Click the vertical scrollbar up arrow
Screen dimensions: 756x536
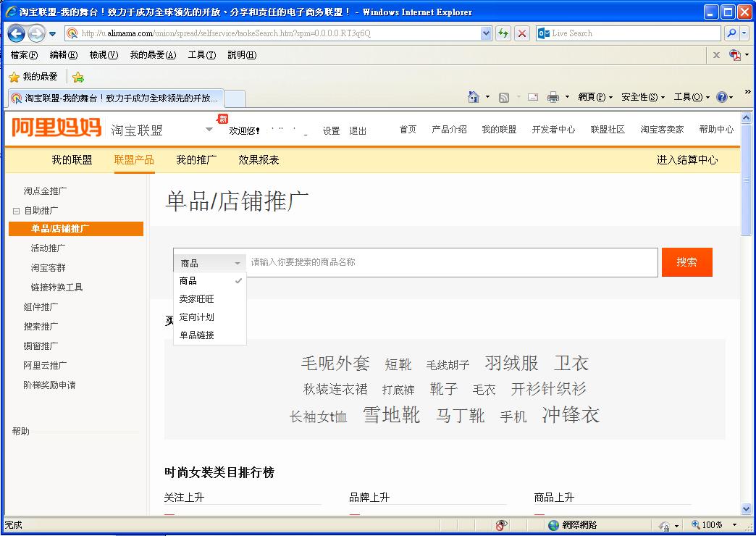[747, 117]
